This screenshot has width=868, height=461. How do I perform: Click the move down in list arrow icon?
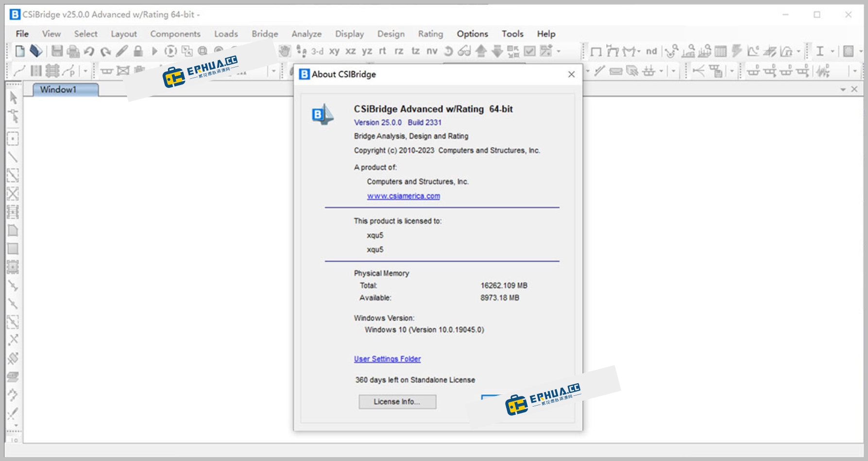(497, 51)
